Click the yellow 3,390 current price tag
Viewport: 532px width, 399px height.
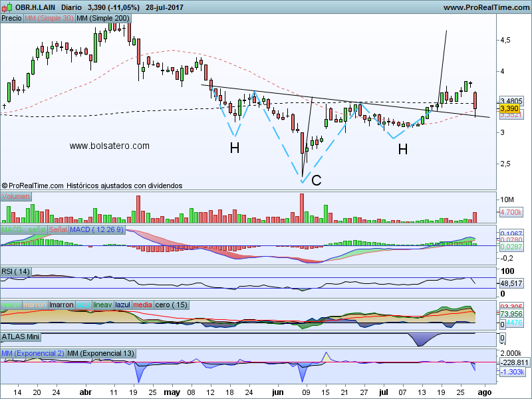509,108
